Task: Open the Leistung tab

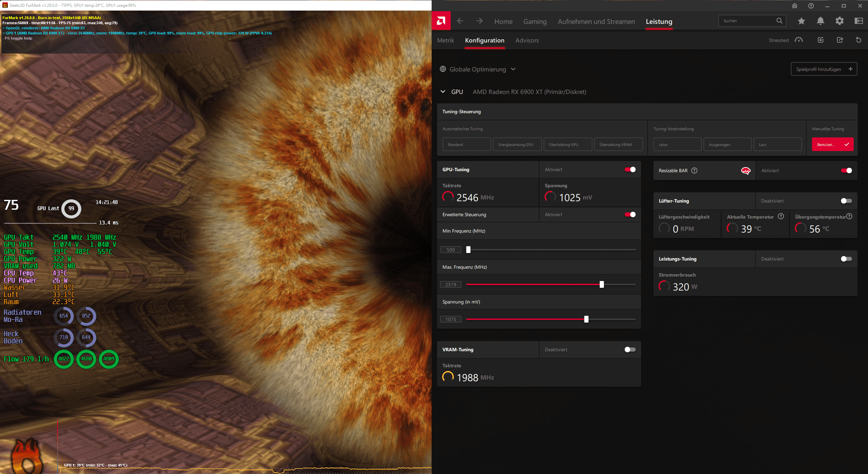Action: pos(659,21)
